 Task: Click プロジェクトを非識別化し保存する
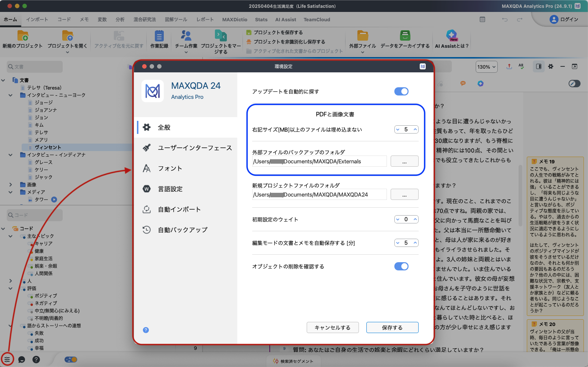coord(285,42)
